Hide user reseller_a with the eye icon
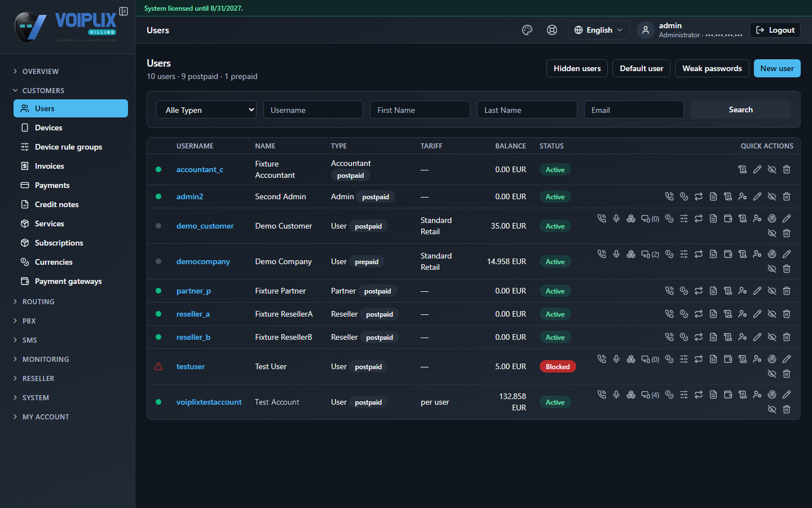Image resolution: width=812 pixels, height=508 pixels. coord(772,314)
